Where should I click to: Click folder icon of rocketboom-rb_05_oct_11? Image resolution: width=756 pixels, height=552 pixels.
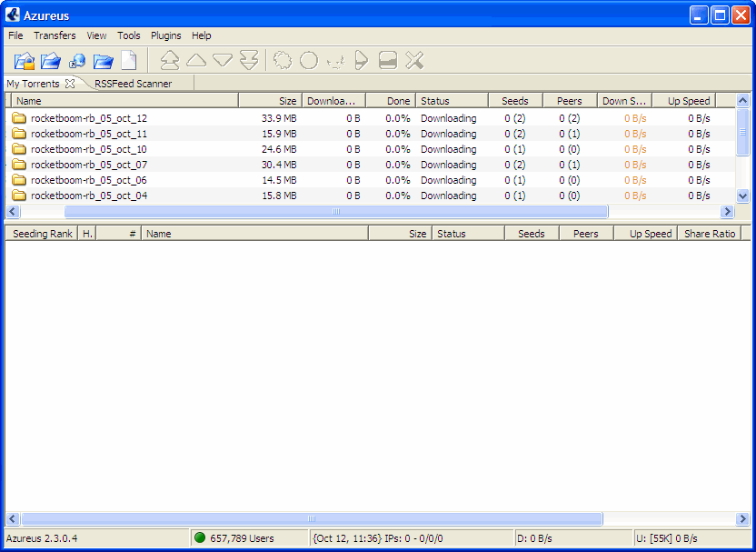pos(19,134)
